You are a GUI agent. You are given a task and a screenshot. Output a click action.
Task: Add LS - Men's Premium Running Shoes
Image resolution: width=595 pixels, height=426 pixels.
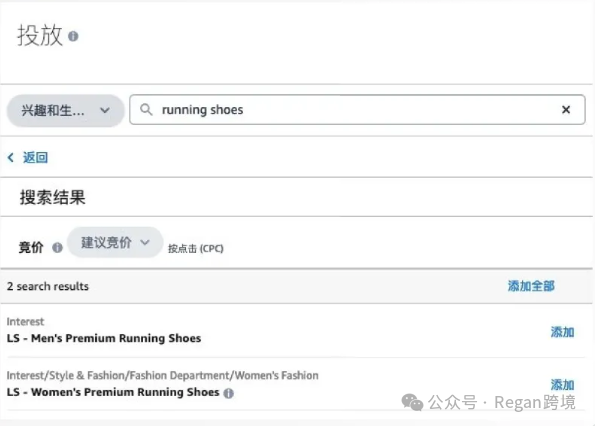point(562,332)
